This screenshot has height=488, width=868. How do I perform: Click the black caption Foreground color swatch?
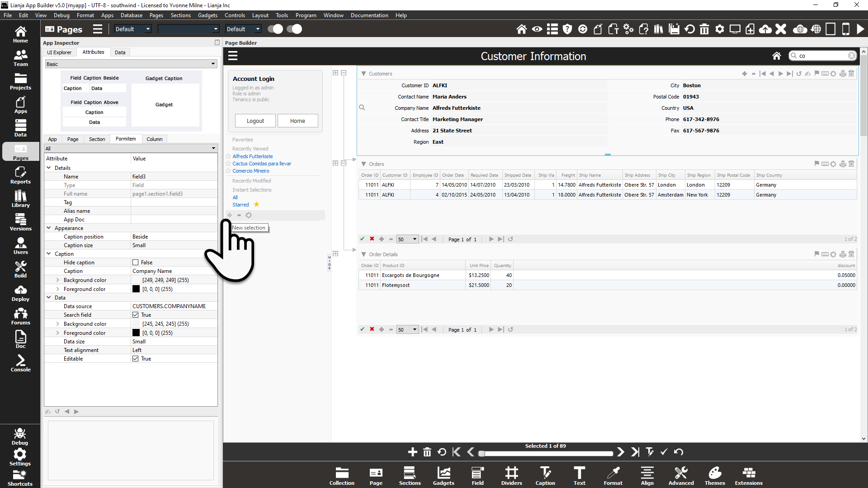click(x=136, y=289)
